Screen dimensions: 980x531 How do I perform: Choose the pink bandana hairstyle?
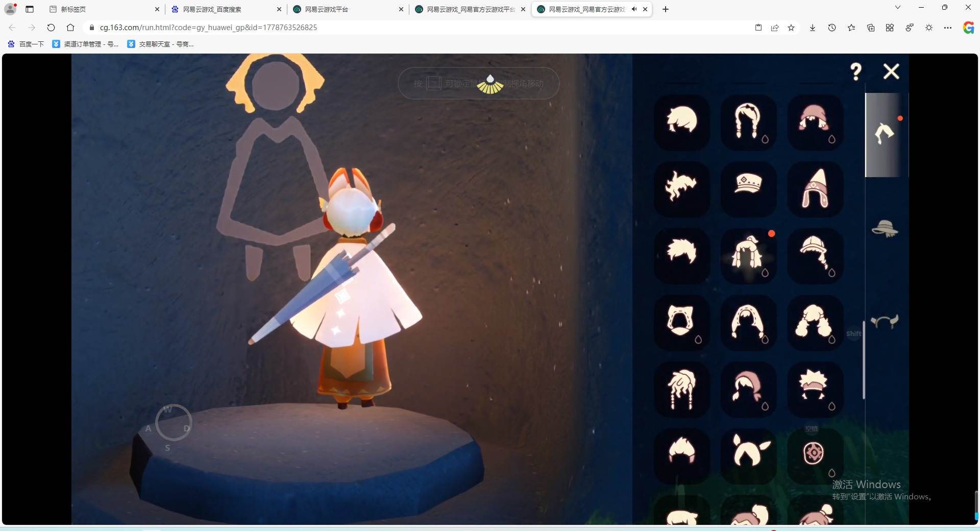coord(748,390)
